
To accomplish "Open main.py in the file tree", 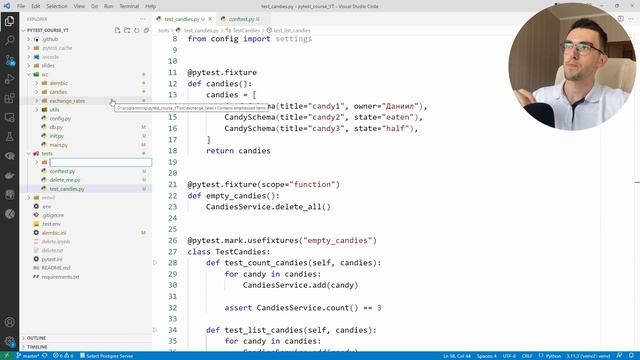I will (58, 145).
